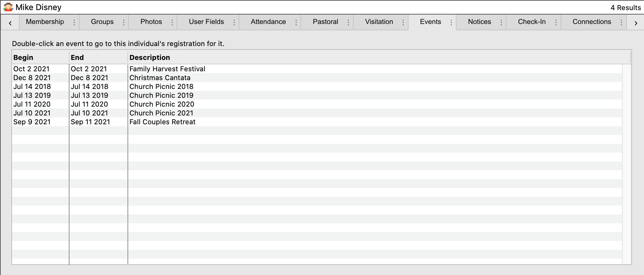
Task: Open the Attendance tab's options dots
Action: (296, 22)
